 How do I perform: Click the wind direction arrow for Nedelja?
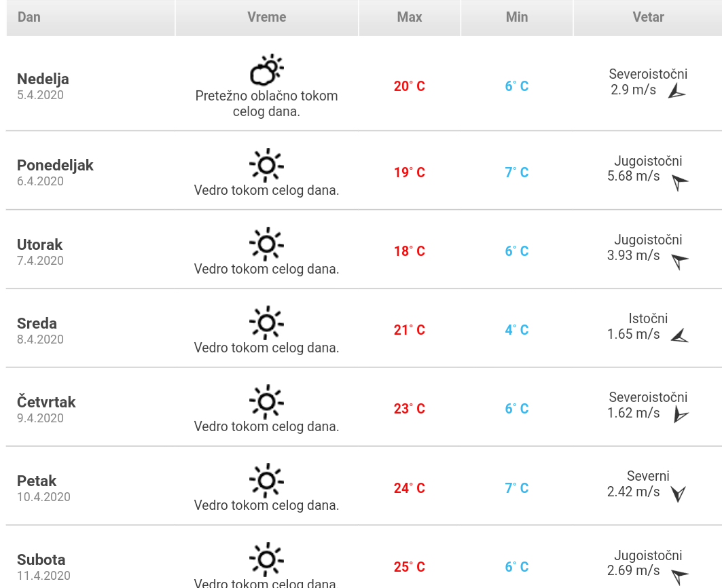pyautogui.click(x=676, y=92)
